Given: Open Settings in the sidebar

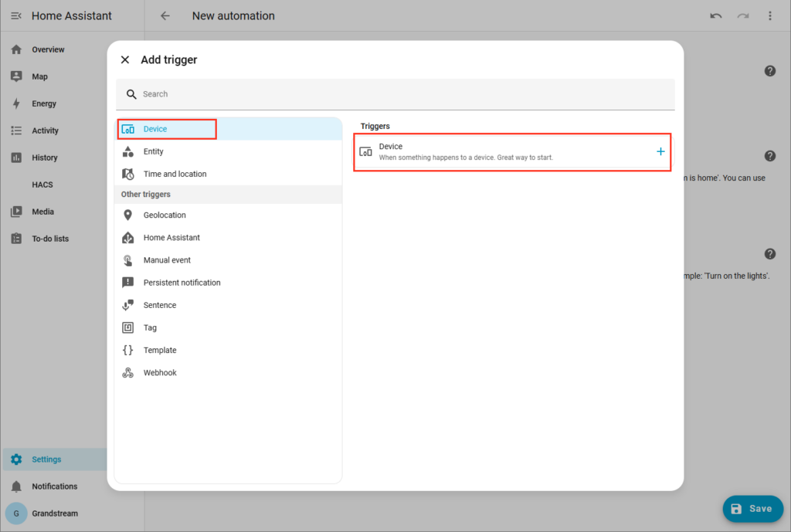Looking at the screenshot, I should [x=55, y=459].
